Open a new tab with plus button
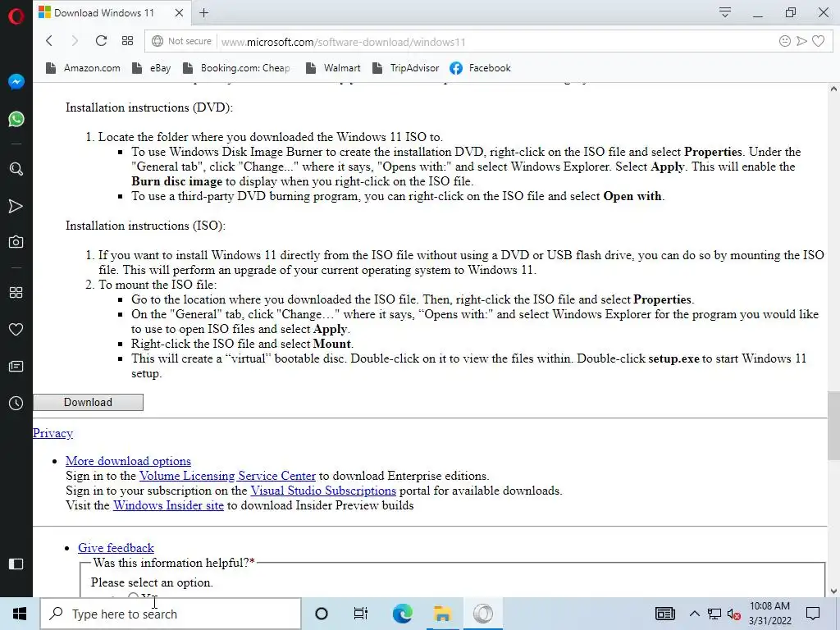Viewport: 840px width, 630px height. (203, 13)
